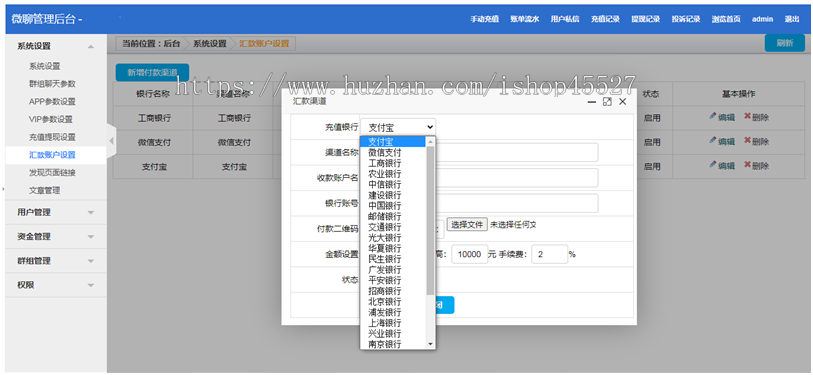Collapse the 系统设置 sidebar section

[91, 46]
